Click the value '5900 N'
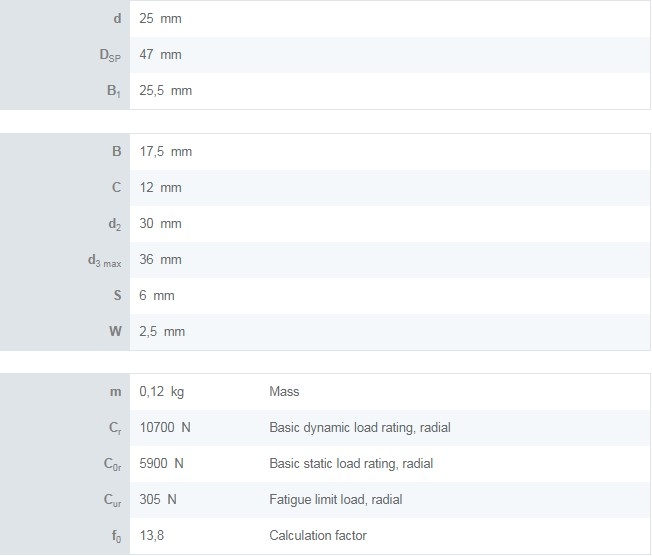 [x=161, y=463]
